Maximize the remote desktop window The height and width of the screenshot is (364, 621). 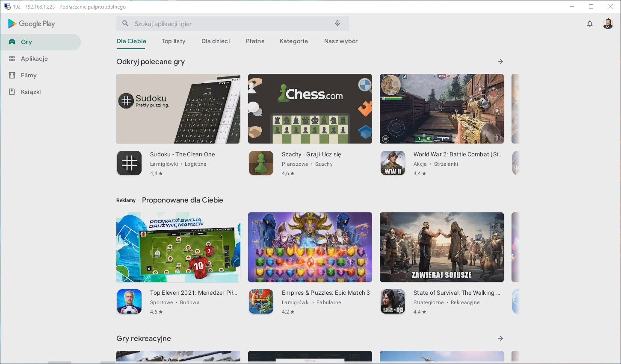(591, 6)
